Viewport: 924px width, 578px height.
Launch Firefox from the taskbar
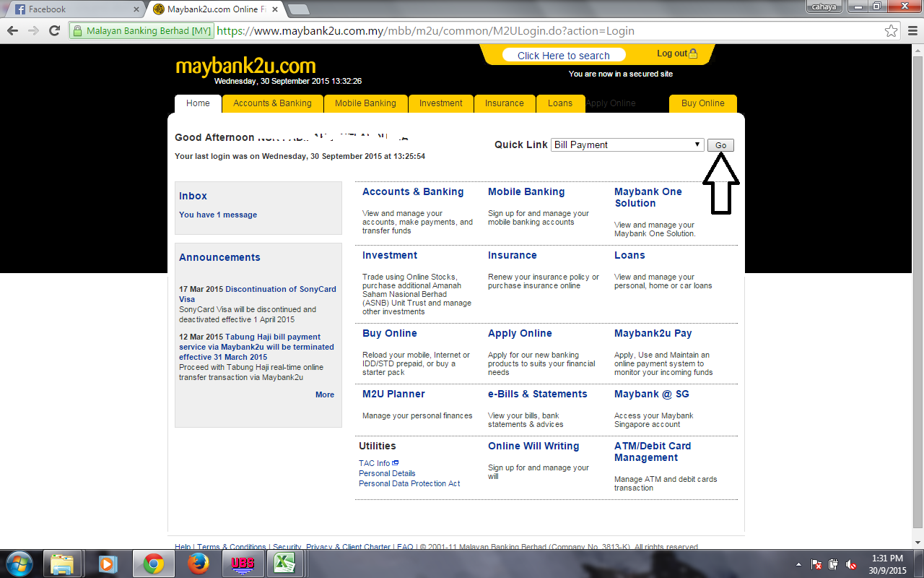198,564
